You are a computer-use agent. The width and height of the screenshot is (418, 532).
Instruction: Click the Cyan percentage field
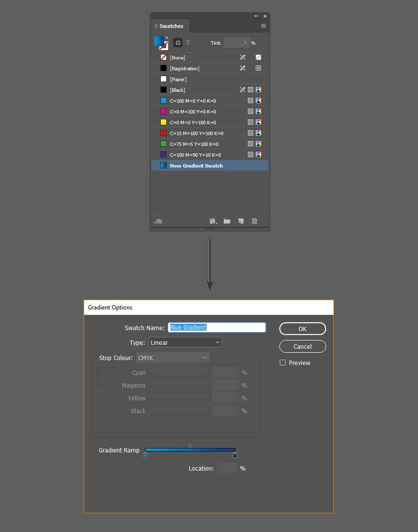tap(226, 372)
